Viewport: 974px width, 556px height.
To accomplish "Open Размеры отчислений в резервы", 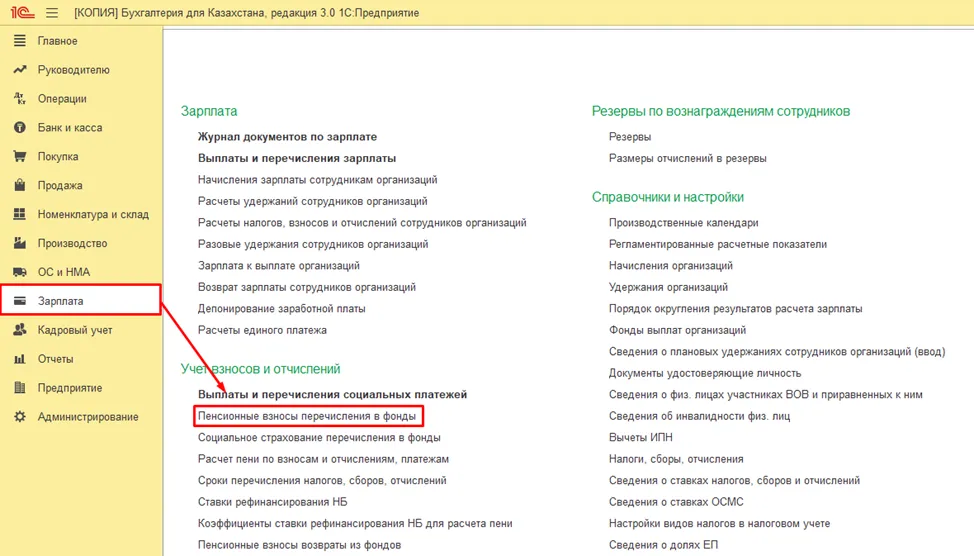I will [687, 158].
